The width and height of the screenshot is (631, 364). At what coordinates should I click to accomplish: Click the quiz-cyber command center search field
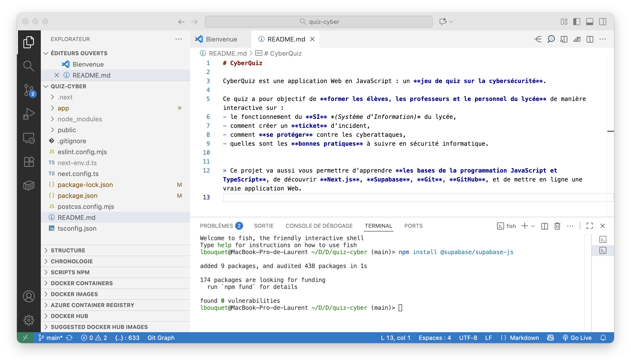click(319, 22)
